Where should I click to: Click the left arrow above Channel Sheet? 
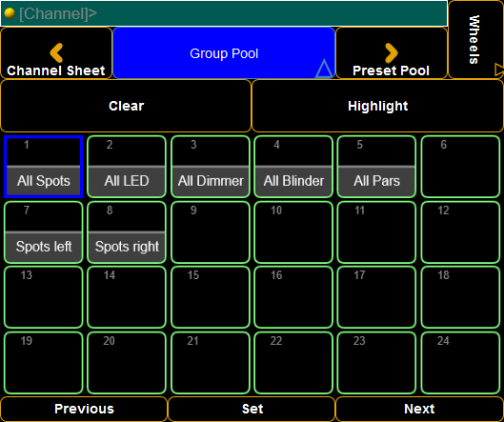pos(56,52)
